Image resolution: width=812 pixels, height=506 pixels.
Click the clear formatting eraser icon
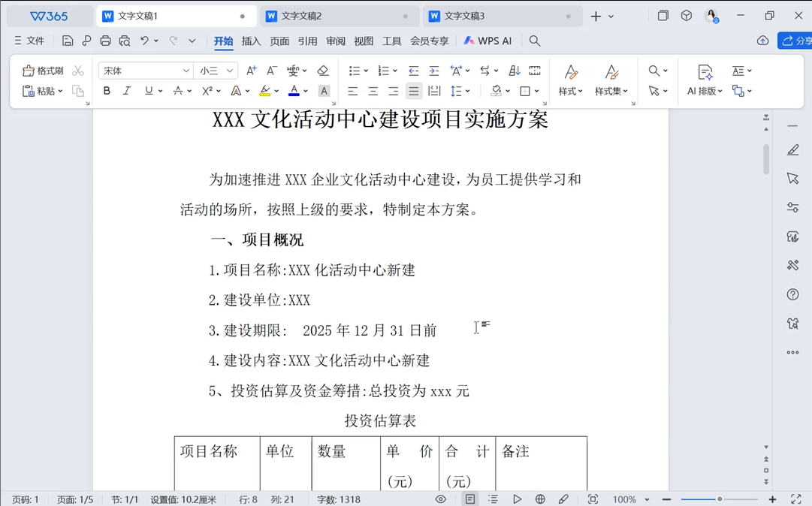click(x=323, y=71)
